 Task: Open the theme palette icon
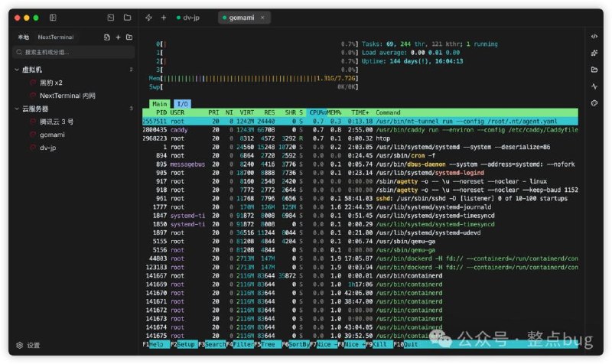pos(594,103)
